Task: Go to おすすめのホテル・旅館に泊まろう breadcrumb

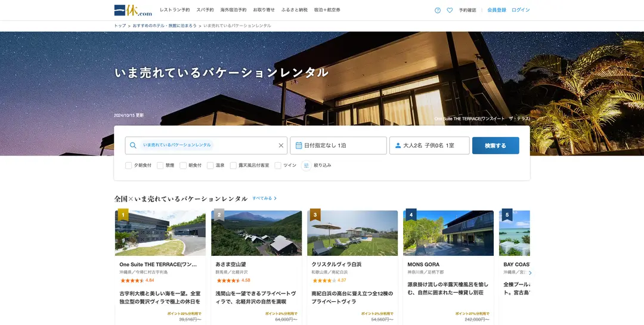Action: pos(165,26)
